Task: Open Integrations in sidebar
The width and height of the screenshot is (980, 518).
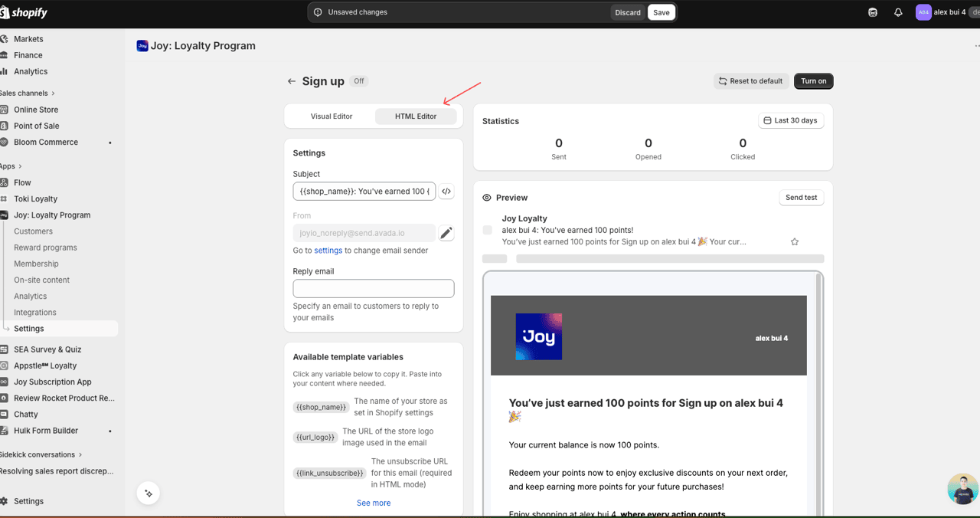Action: 35,312
